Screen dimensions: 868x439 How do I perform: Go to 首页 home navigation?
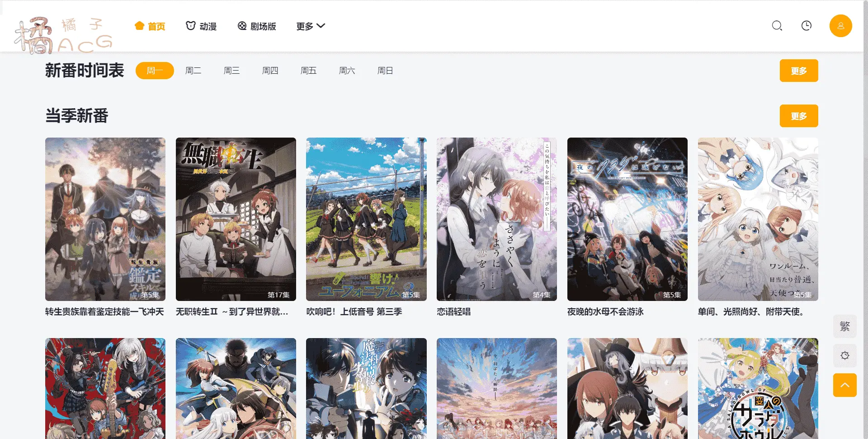[x=150, y=26]
